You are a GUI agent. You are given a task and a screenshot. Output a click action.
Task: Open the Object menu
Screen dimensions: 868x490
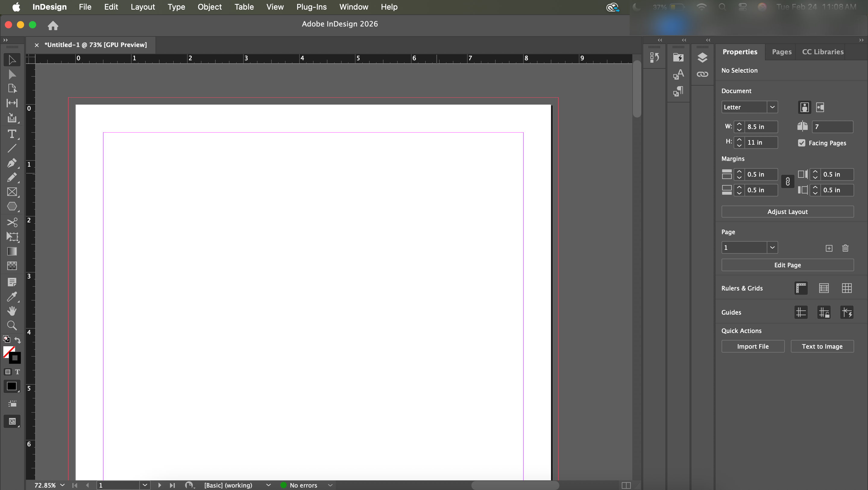click(209, 7)
